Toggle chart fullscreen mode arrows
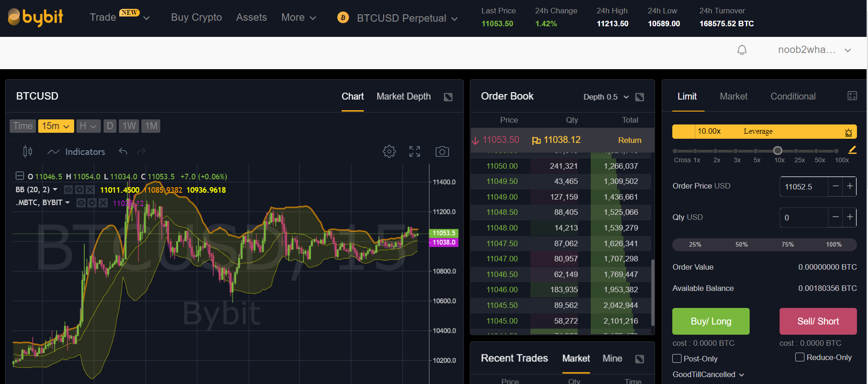The height and width of the screenshot is (384, 868). pyautogui.click(x=414, y=151)
